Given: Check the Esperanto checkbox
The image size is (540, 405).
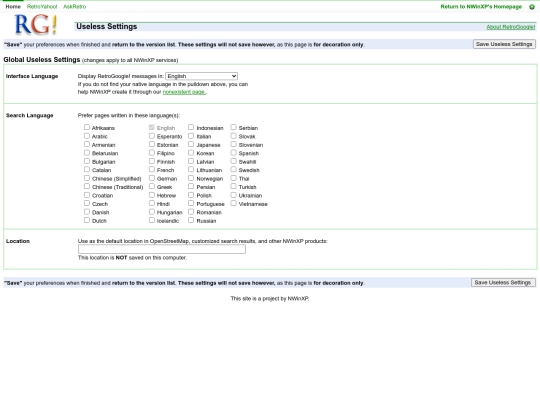Looking at the screenshot, I should point(152,136).
